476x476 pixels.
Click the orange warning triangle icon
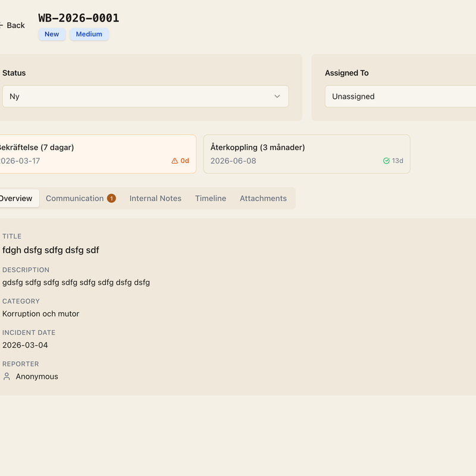point(174,161)
